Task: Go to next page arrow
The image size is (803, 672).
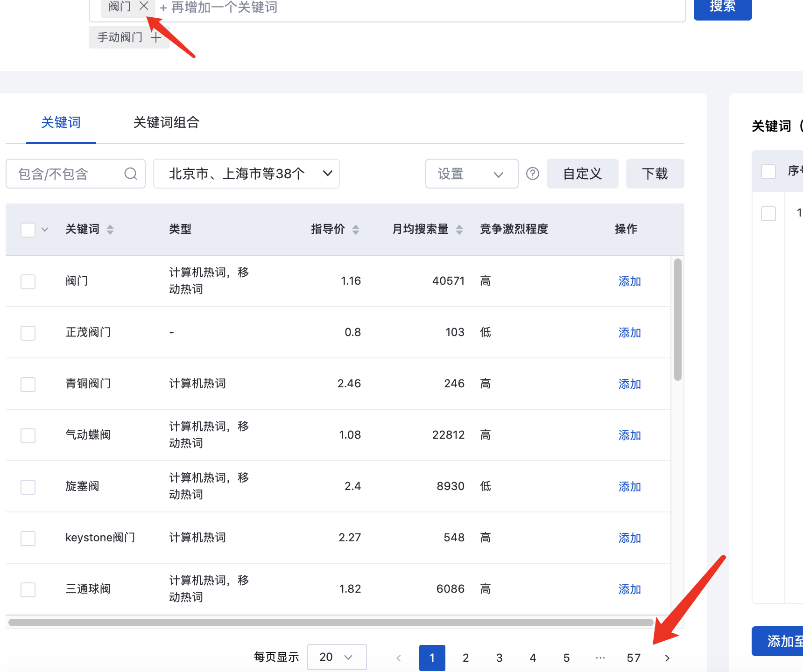Action: [667, 658]
